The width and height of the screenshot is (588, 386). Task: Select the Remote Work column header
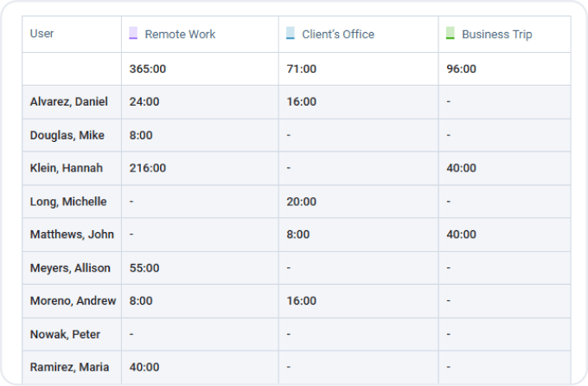coord(180,35)
